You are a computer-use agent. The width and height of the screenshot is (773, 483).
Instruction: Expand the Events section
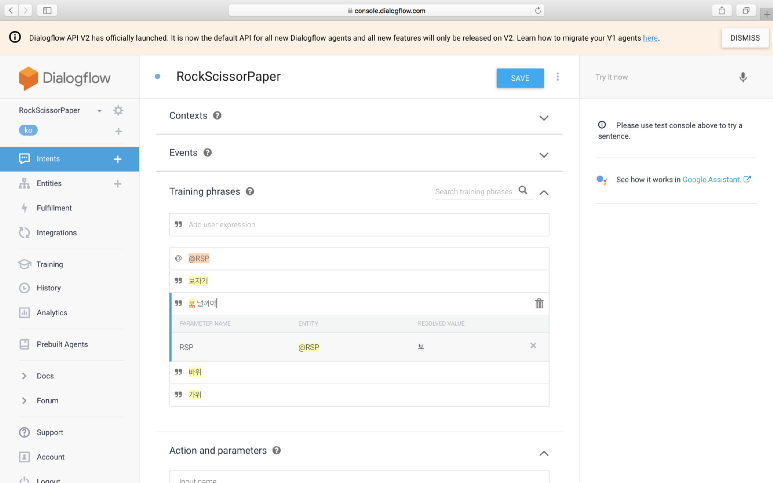click(x=543, y=155)
